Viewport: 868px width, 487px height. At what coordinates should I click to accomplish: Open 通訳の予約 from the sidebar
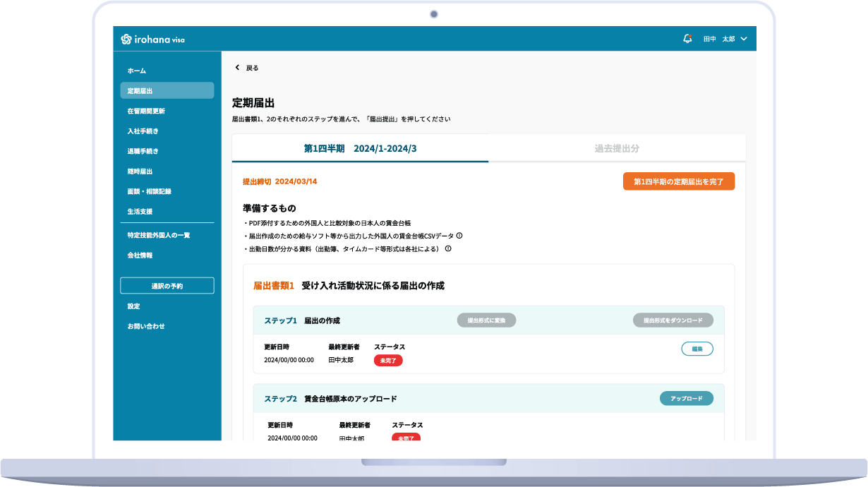[167, 285]
